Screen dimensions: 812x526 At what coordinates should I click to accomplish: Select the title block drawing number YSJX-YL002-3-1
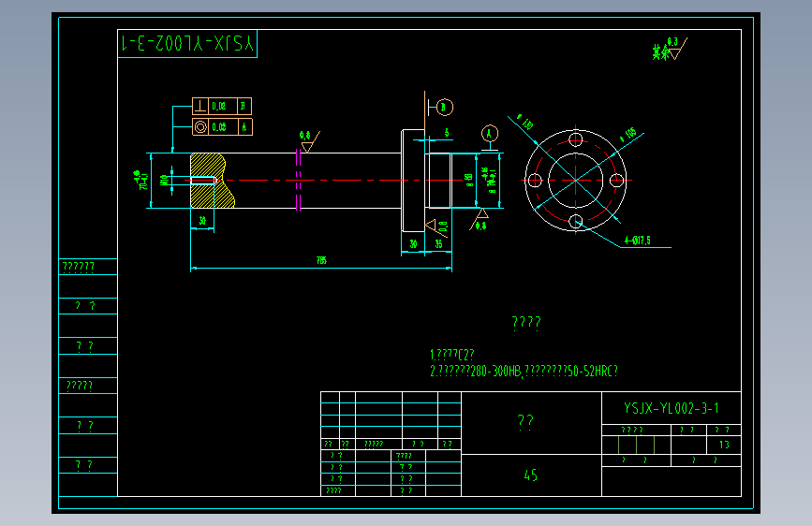(x=672, y=408)
